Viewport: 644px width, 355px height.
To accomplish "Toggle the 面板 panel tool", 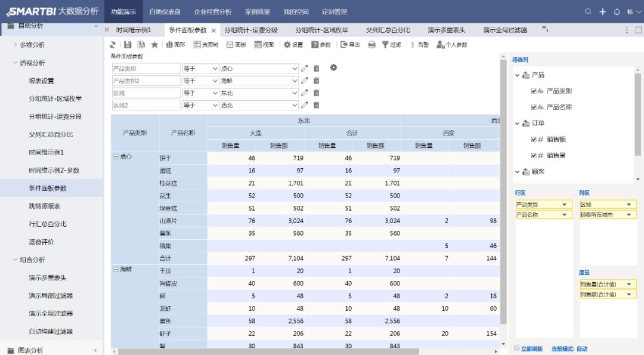I will click(x=236, y=45).
